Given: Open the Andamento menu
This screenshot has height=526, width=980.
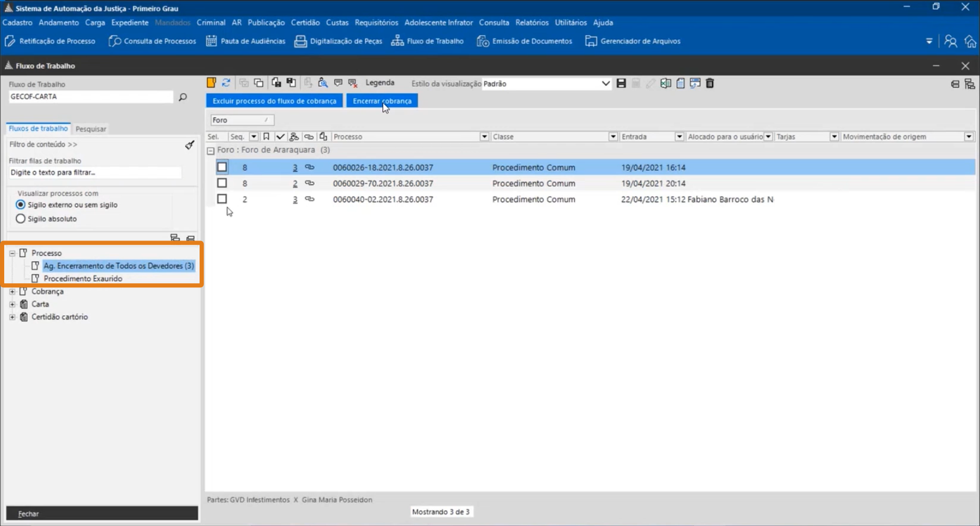Looking at the screenshot, I should tap(59, 23).
